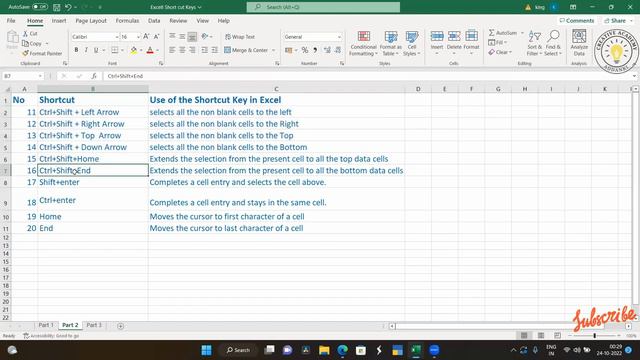Click the Share button
The height and width of the screenshot is (360, 640).
click(x=618, y=20)
